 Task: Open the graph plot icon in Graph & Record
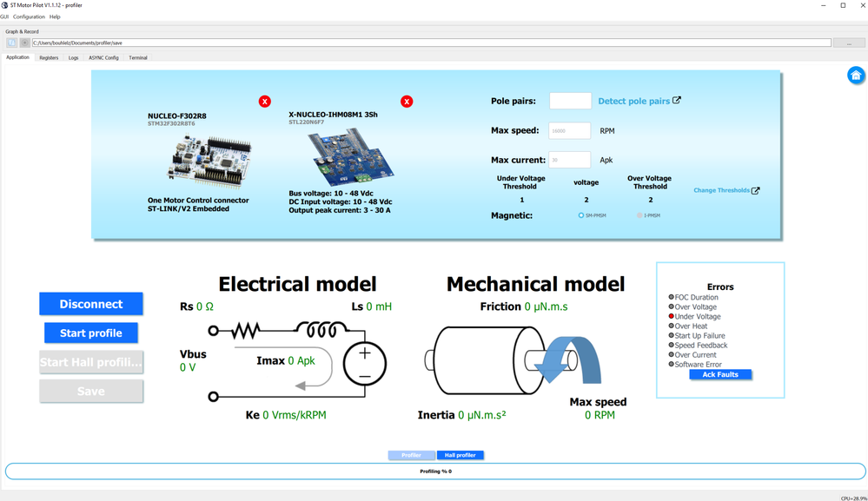tap(11, 43)
